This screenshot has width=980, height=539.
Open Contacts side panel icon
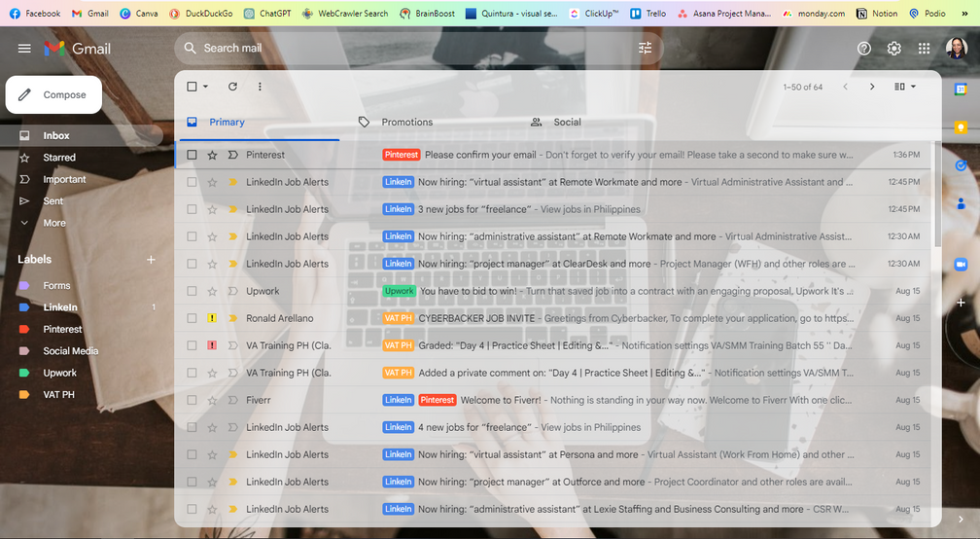pyautogui.click(x=961, y=203)
